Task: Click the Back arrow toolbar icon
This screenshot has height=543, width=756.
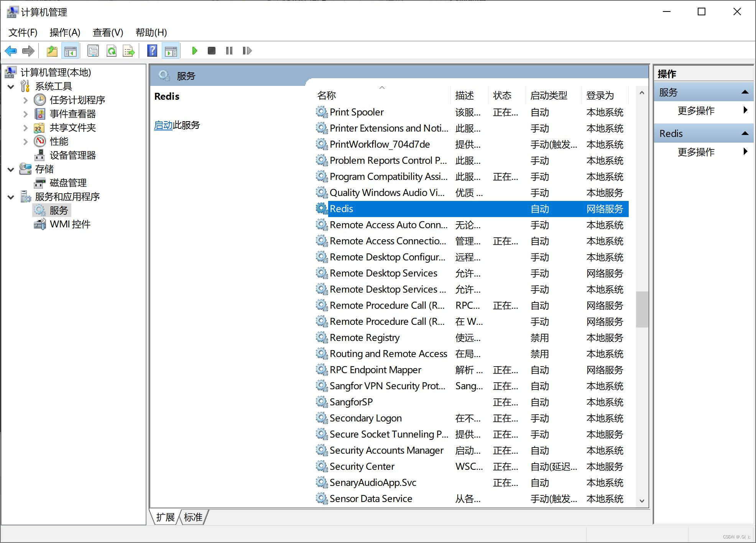Action: point(11,51)
